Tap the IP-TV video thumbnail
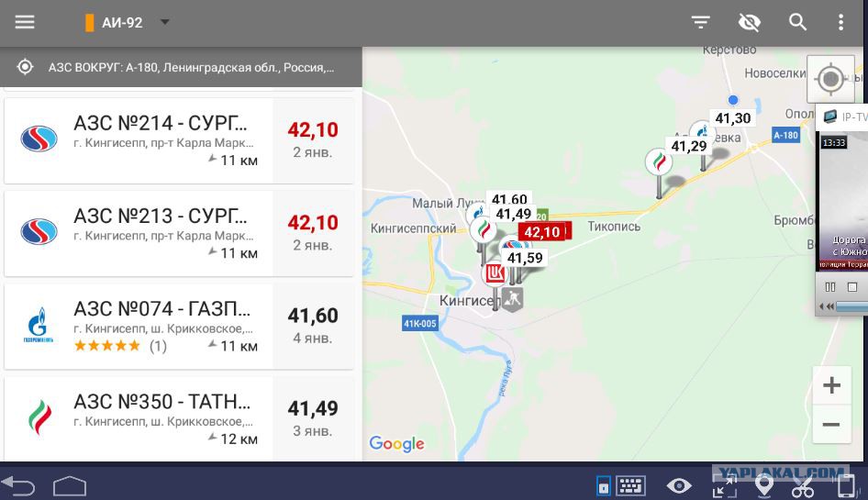The width and height of the screenshot is (868, 500). (842, 201)
